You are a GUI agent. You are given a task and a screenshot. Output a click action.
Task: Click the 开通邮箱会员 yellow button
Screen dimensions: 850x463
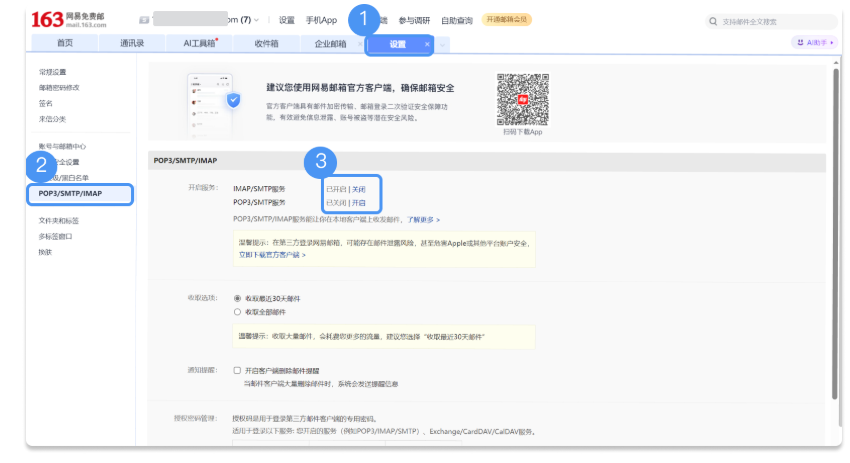pos(507,20)
